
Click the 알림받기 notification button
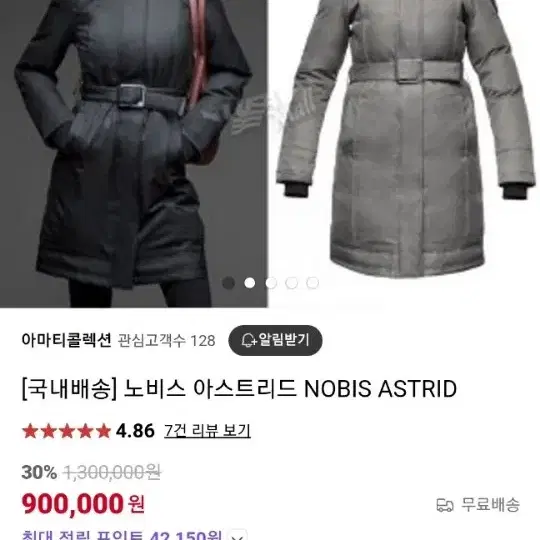pos(275,340)
